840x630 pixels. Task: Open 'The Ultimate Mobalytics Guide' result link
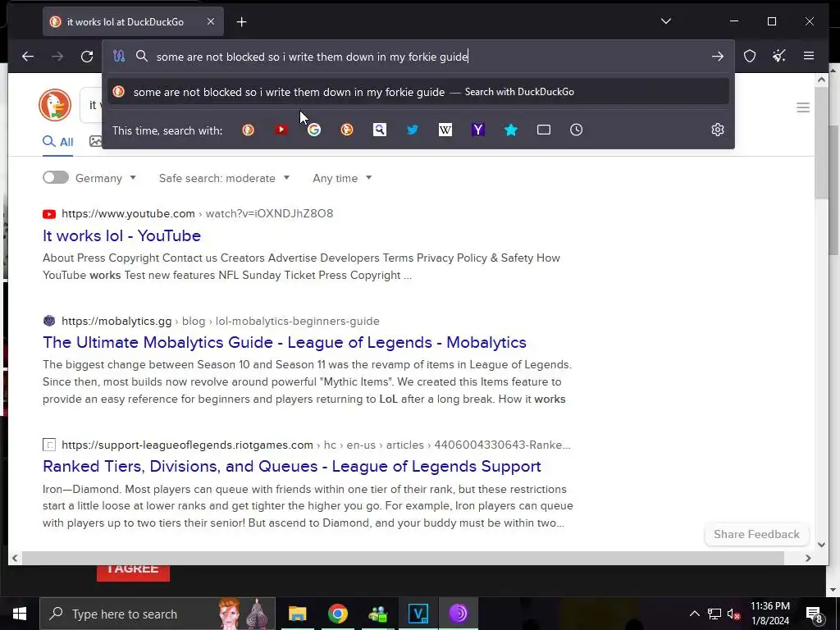(285, 342)
